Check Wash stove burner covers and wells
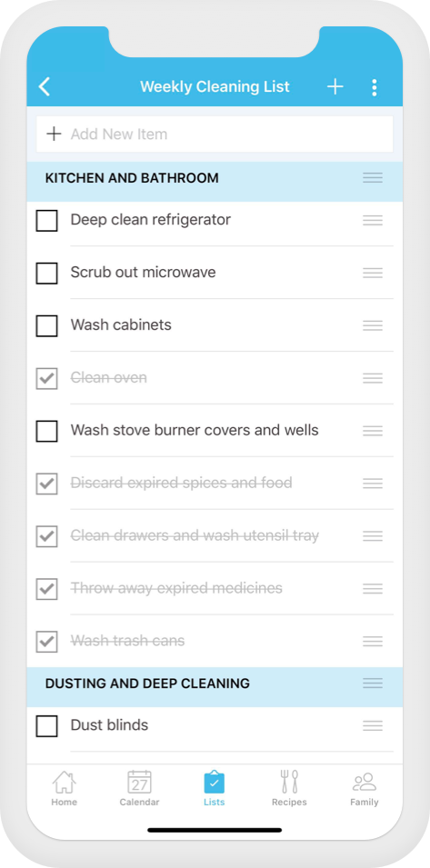430x868 pixels. (x=46, y=431)
